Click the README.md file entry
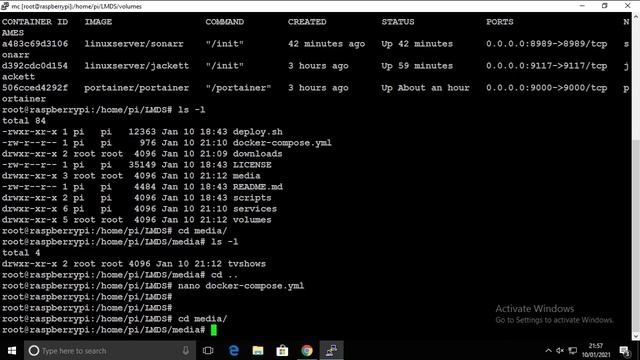The image size is (640, 360). click(x=258, y=187)
